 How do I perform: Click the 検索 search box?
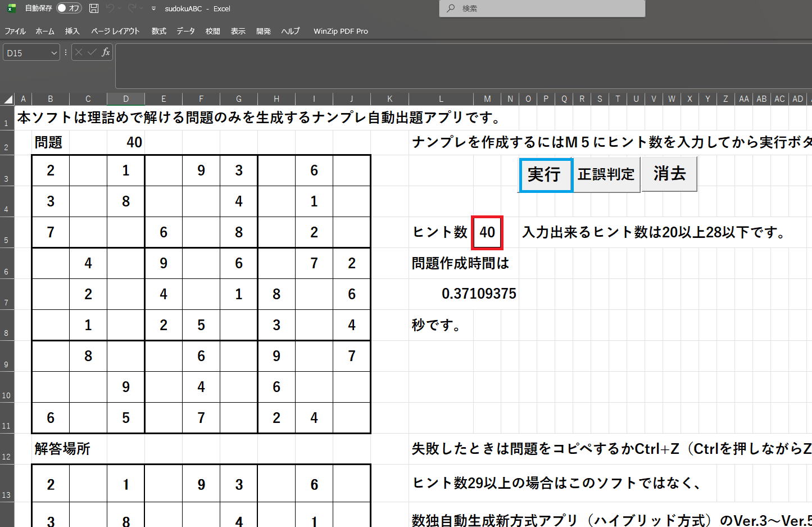pos(542,8)
